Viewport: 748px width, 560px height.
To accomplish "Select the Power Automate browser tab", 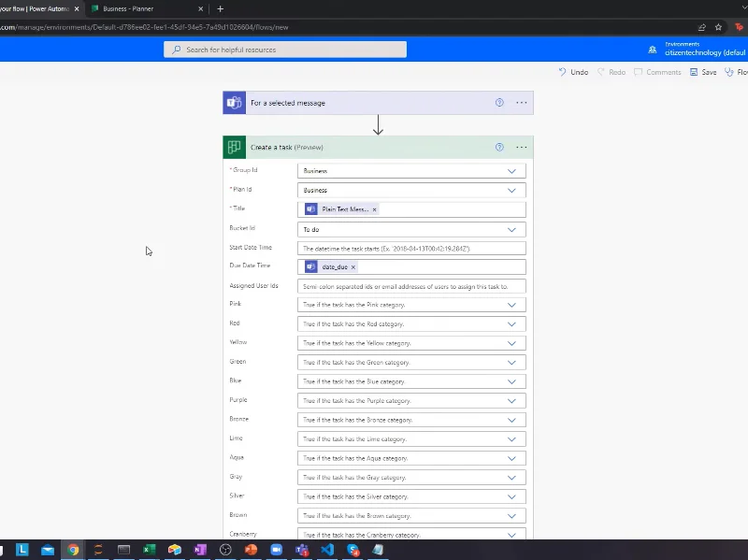I will click(35, 8).
